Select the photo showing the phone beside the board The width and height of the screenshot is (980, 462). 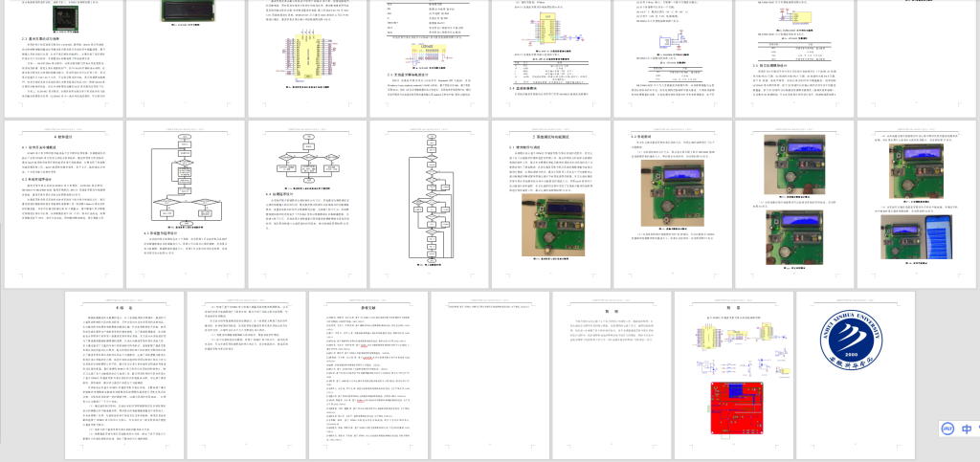point(916,237)
